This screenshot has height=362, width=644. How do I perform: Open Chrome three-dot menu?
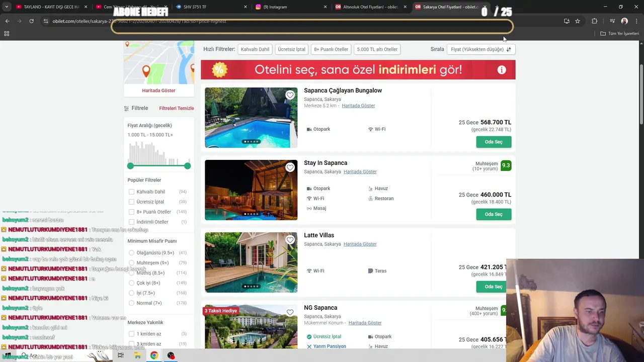click(x=636, y=21)
